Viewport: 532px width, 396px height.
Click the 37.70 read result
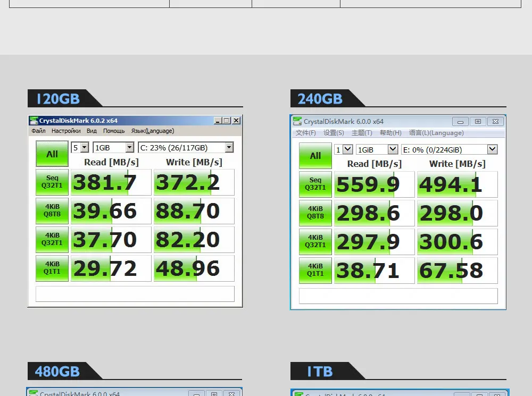point(111,240)
